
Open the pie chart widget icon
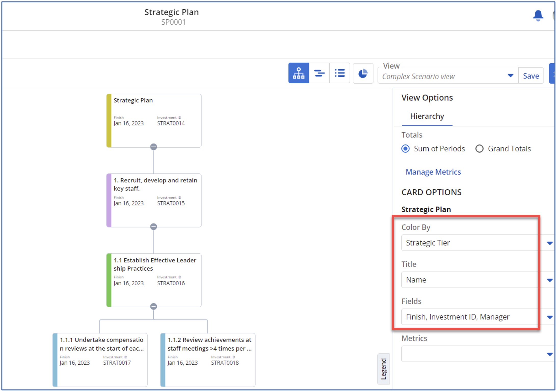(363, 73)
